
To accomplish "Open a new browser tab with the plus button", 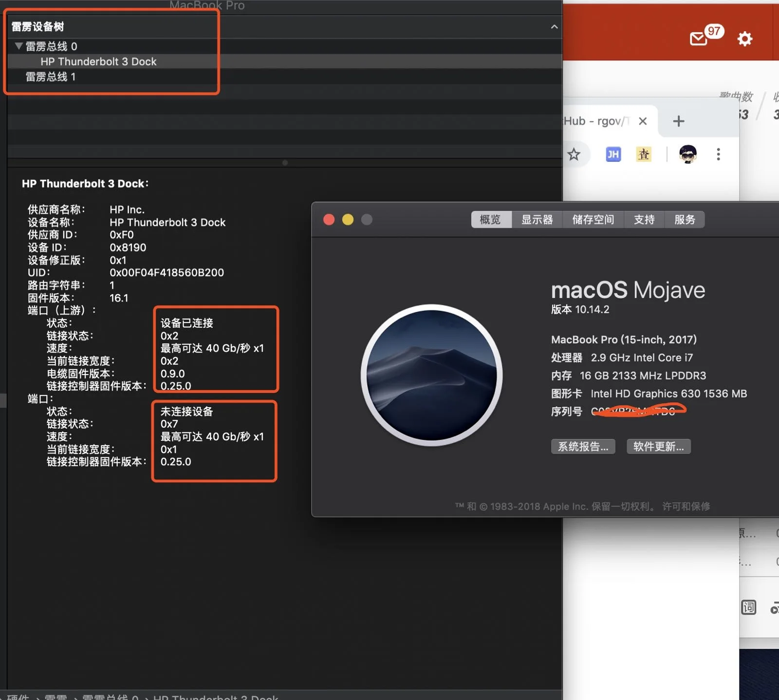I will click(x=678, y=121).
